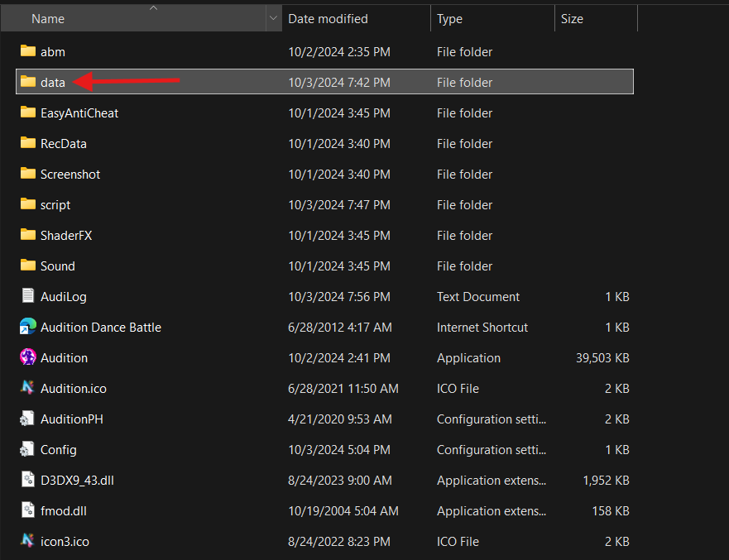Viewport: 729px width, 560px height.
Task: Select the Screenshot folder entry
Action: 70,174
